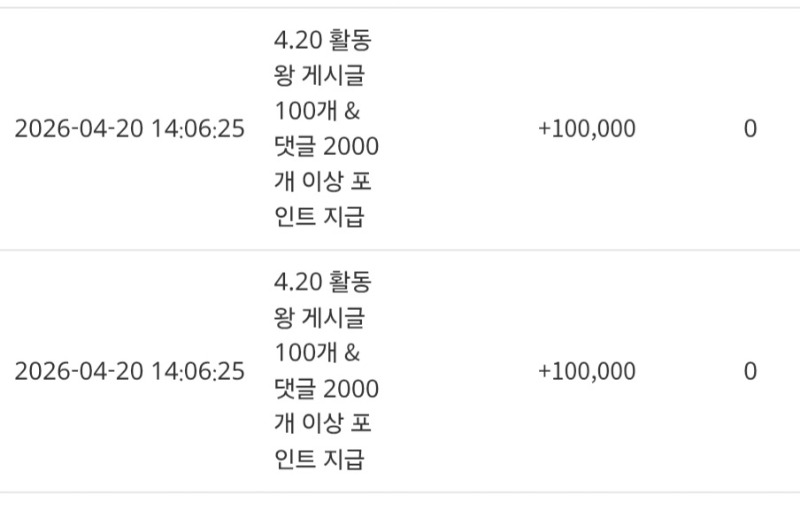Click the top row's 0 balance value
800x511 pixels.
(x=750, y=130)
